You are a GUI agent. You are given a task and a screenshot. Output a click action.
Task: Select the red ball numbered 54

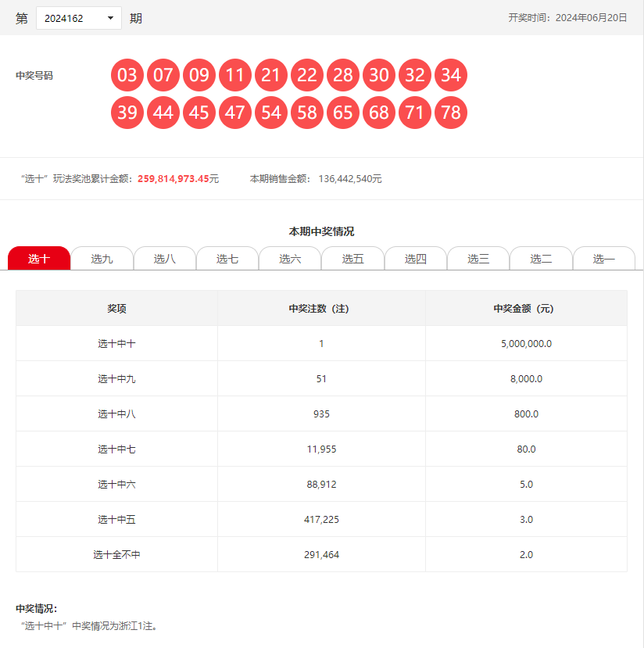click(271, 113)
